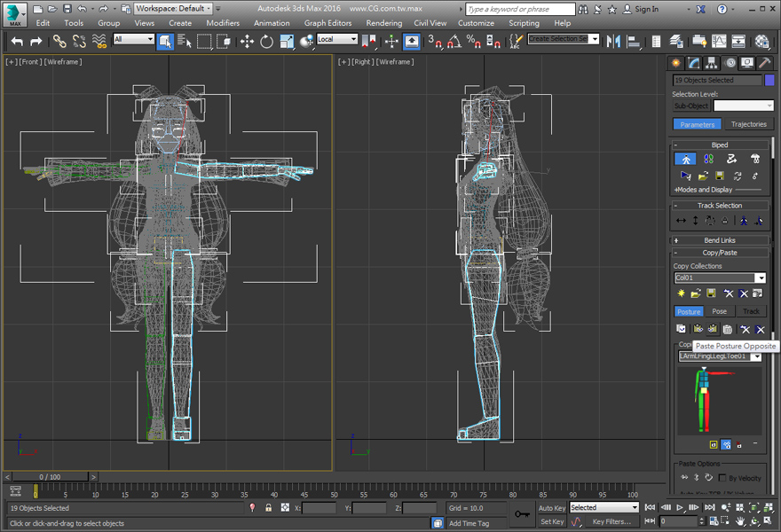Click the Track button

click(x=751, y=311)
